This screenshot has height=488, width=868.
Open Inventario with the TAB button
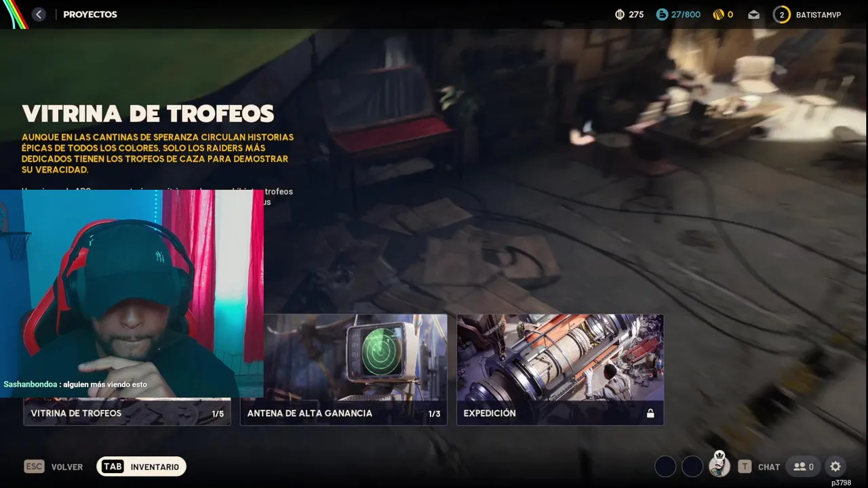(141, 466)
